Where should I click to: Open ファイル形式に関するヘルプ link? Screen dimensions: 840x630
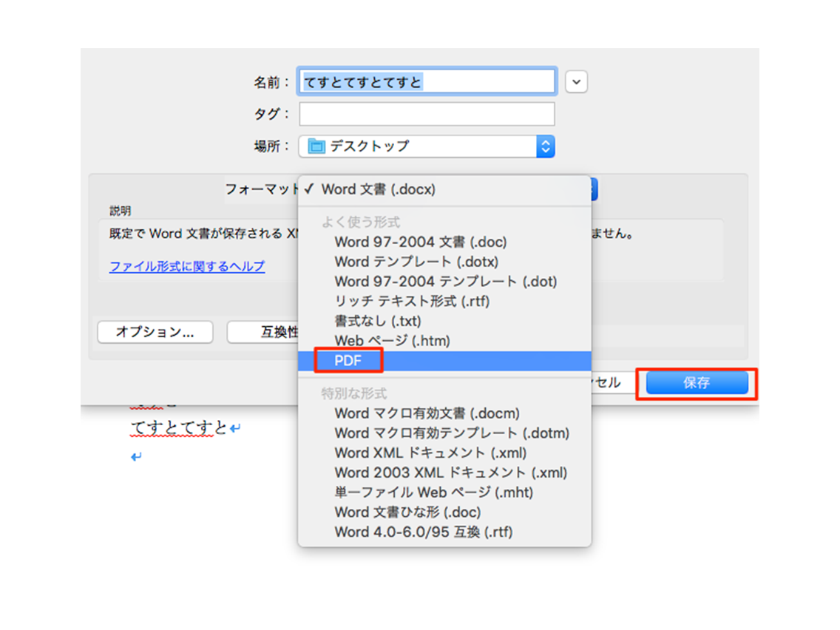(x=187, y=266)
